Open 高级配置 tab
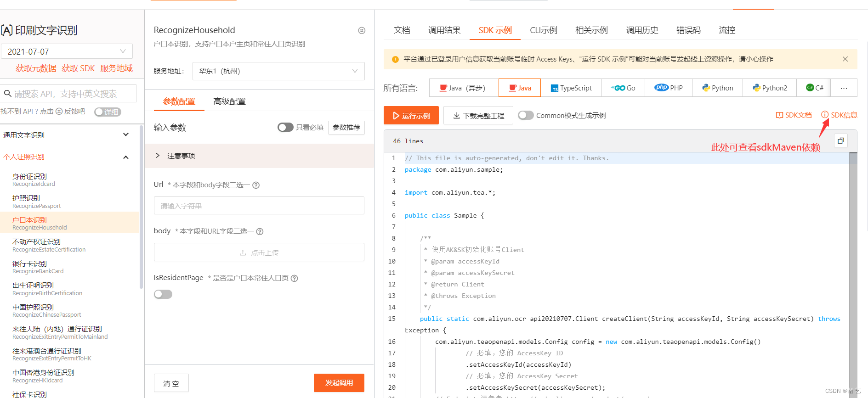 click(x=229, y=101)
